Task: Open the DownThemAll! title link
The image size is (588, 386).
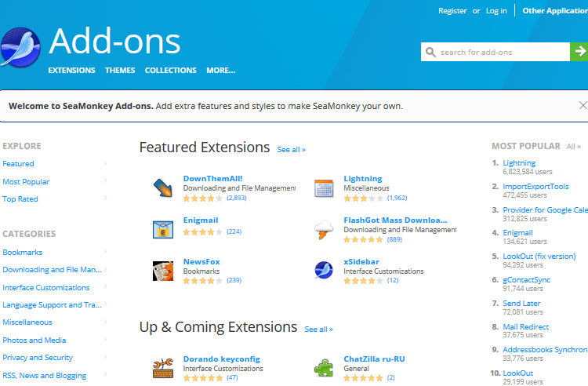Action: click(x=212, y=179)
